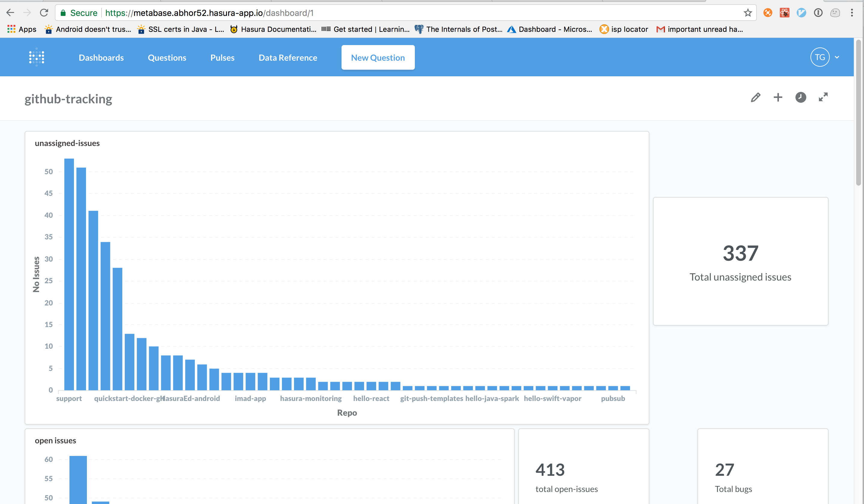
Task: Open the Pulses section
Action: pyautogui.click(x=222, y=58)
